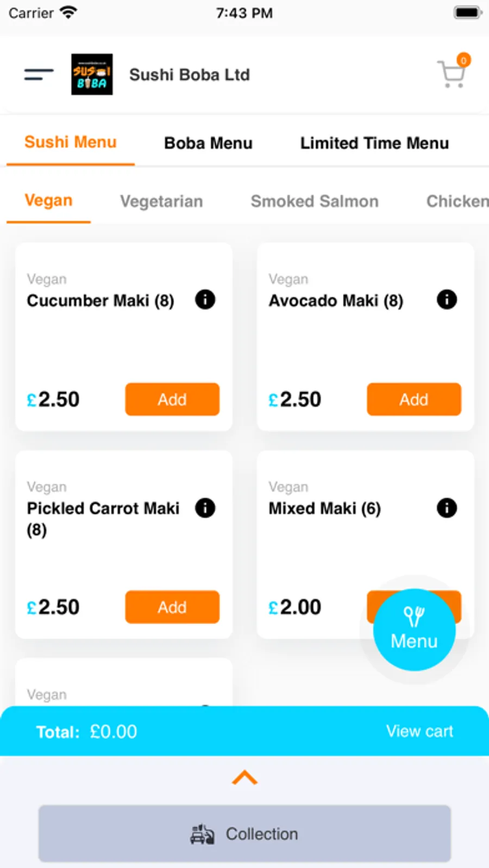This screenshot has height=868, width=489.
Task: Tap the Collection order type button
Action: [x=244, y=834]
